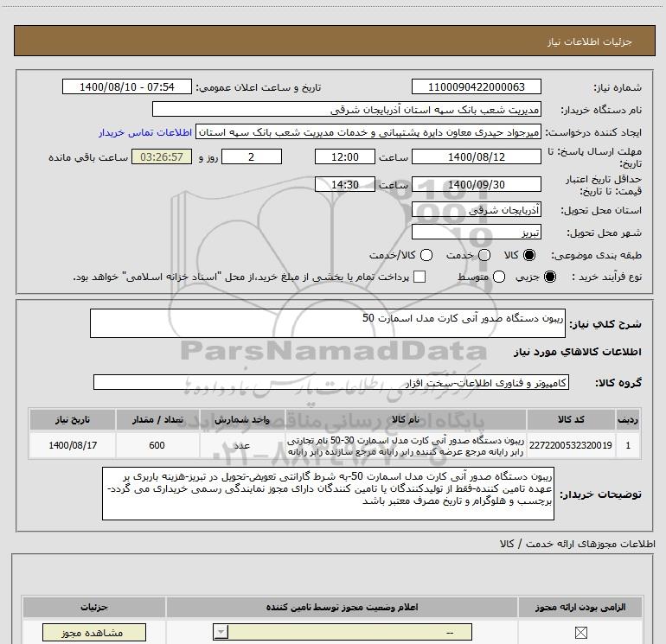Image resolution: width=666 pixels, height=644 pixels.
Task: Click the اطلاعات مجوزهای ارائه خدمت / کالا heading
Action: (577, 544)
